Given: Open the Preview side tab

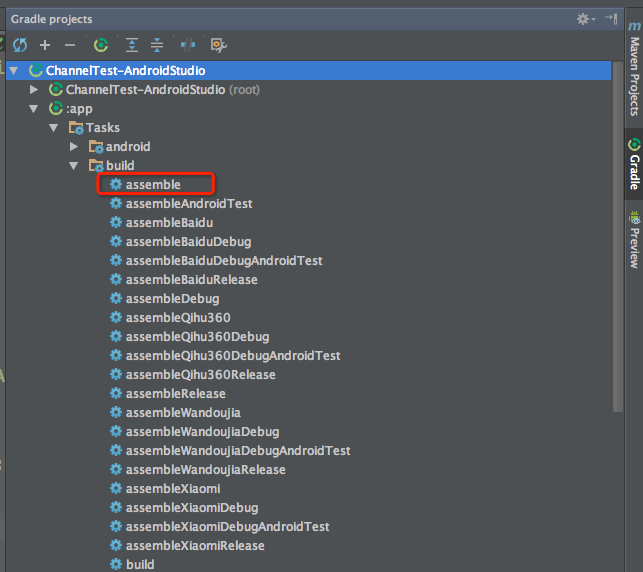Looking at the screenshot, I should click(x=634, y=239).
